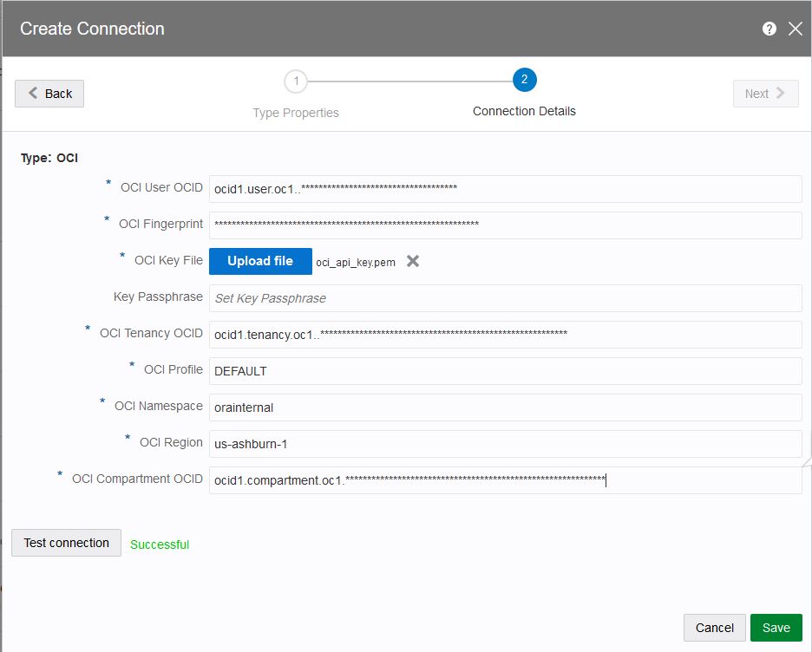Image resolution: width=812 pixels, height=652 pixels.
Task: Go to step 1 Type Properties
Action: click(296, 81)
